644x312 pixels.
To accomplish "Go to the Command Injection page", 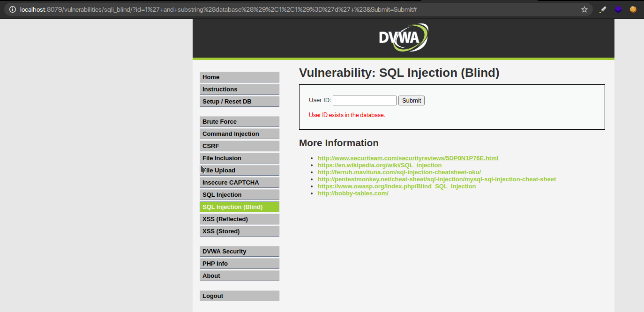I will point(240,134).
